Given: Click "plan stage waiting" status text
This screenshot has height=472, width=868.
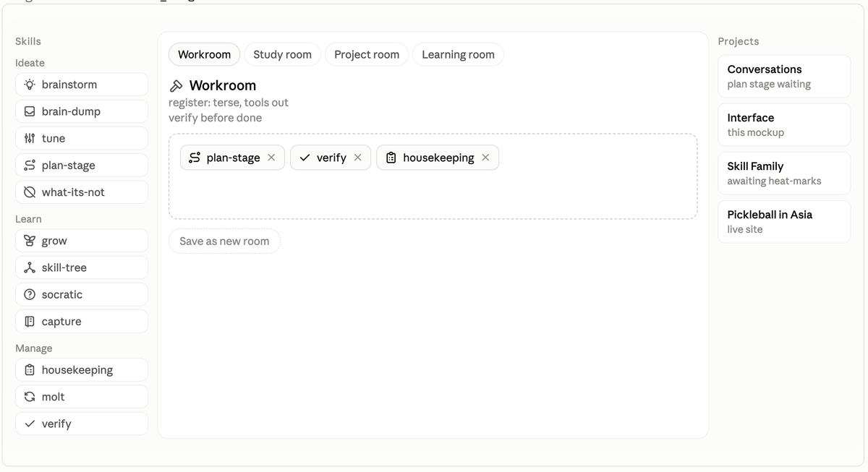Looking at the screenshot, I should click(769, 84).
